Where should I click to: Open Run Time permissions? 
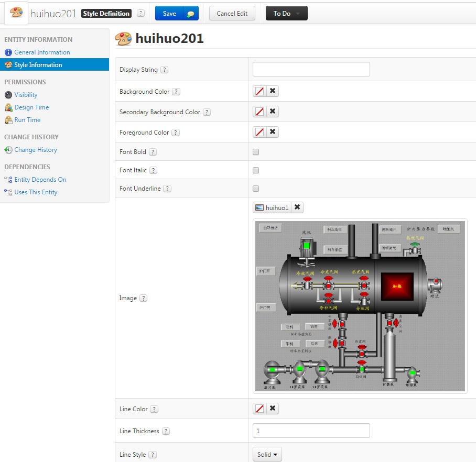27,120
